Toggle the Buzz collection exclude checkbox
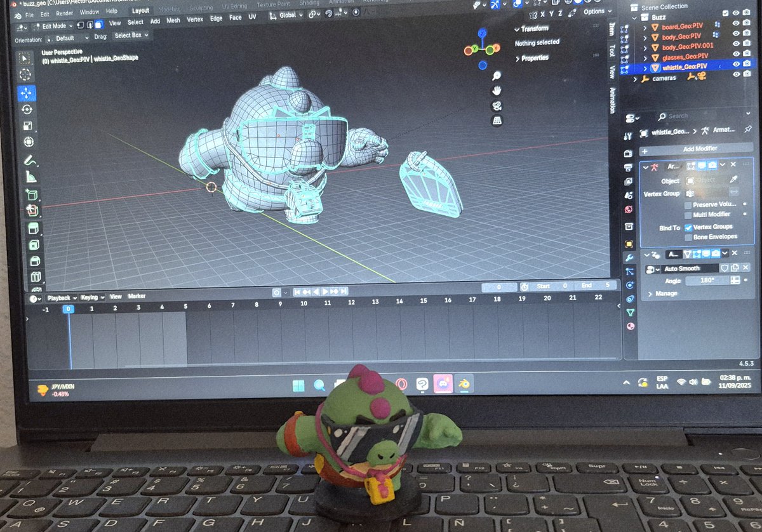Image resolution: width=762 pixels, height=532 pixels. click(726, 13)
